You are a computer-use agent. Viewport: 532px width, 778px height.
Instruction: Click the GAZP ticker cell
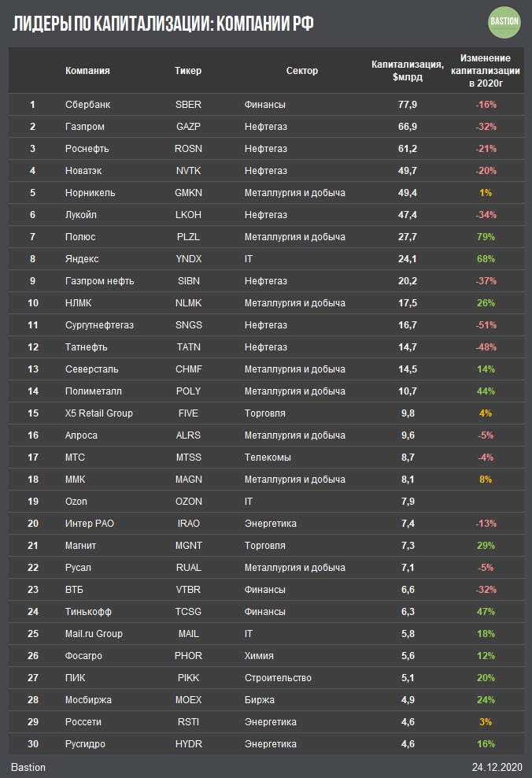coord(188,127)
